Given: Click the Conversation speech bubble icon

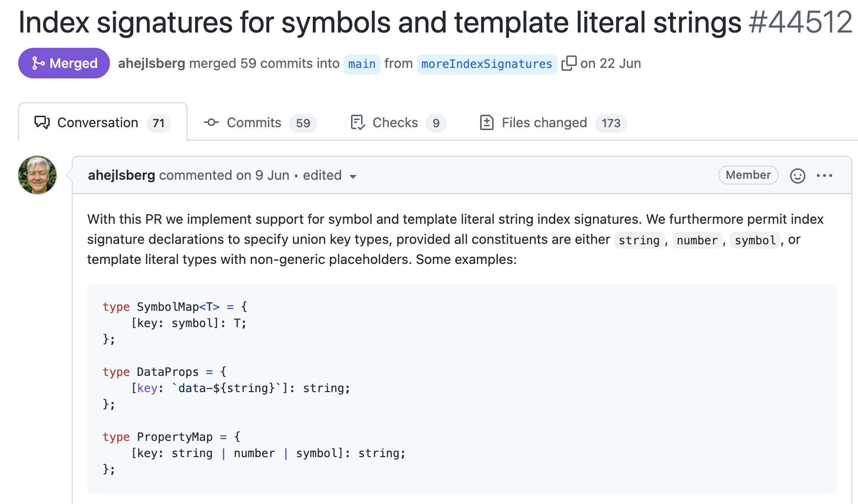Looking at the screenshot, I should 42,123.
